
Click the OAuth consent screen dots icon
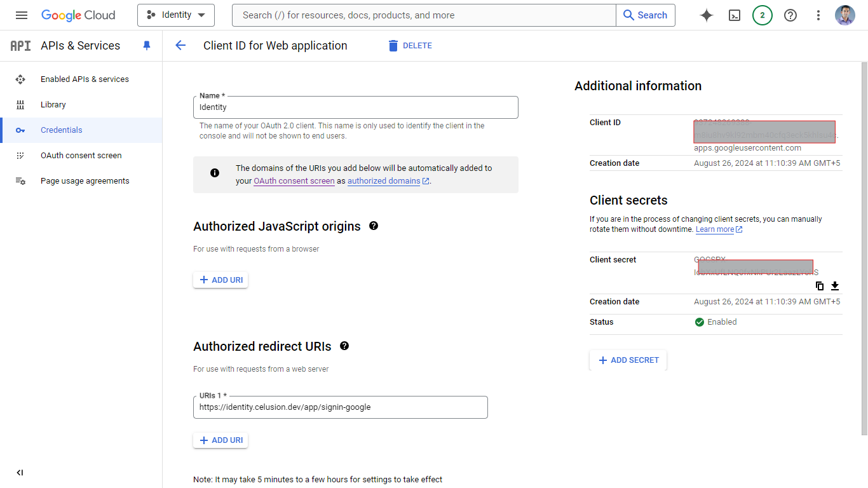coord(20,156)
